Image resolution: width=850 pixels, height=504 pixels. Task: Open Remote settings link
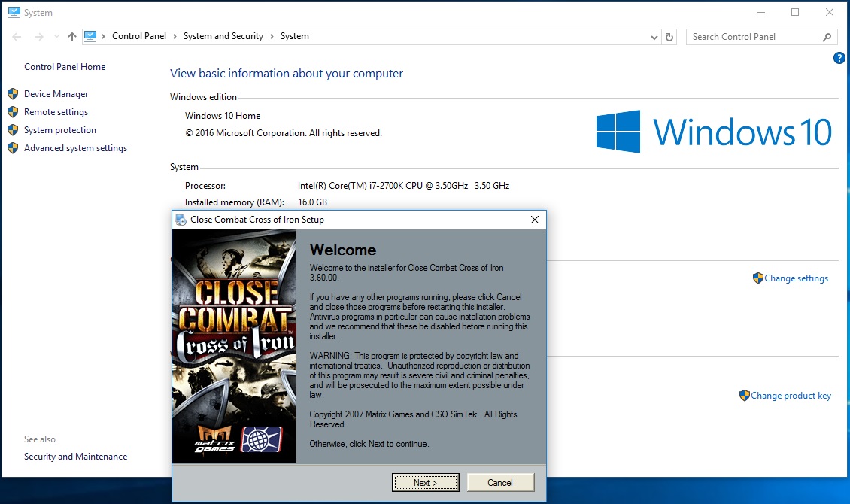point(56,111)
